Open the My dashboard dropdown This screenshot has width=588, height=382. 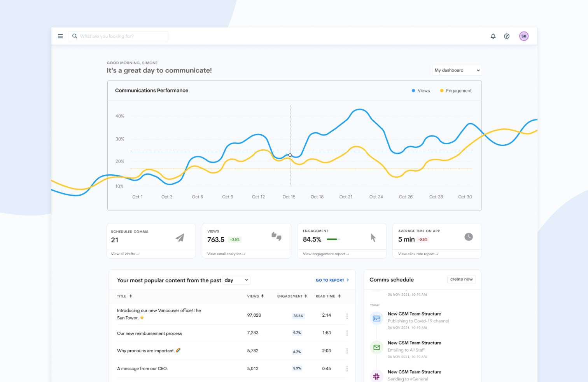coord(457,70)
